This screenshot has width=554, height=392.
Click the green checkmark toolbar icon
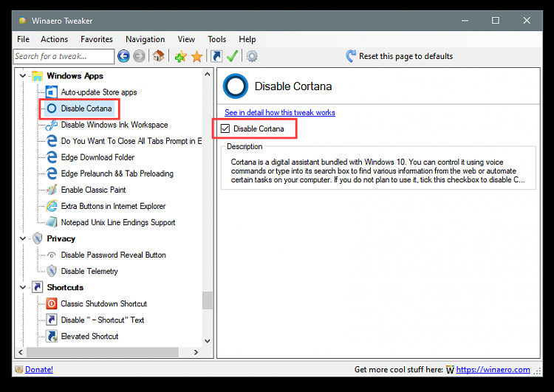coord(232,56)
